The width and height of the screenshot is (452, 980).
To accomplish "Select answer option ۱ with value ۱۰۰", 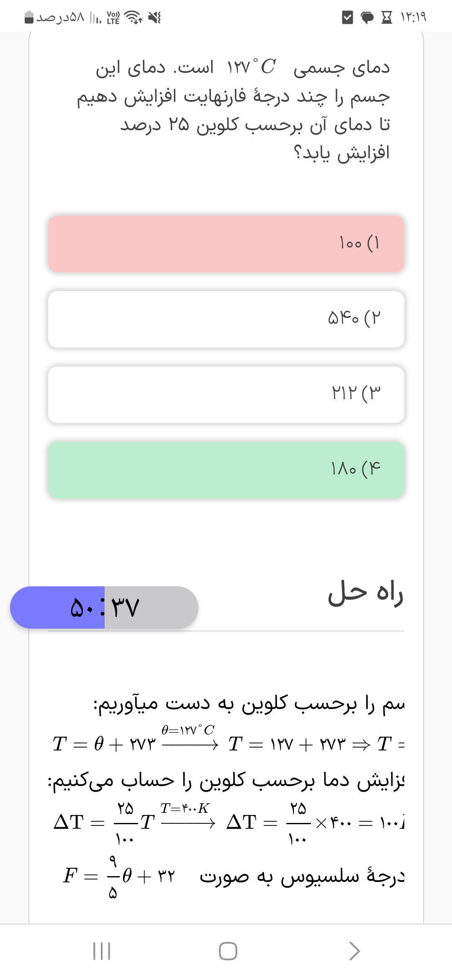I will [x=226, y=244].
